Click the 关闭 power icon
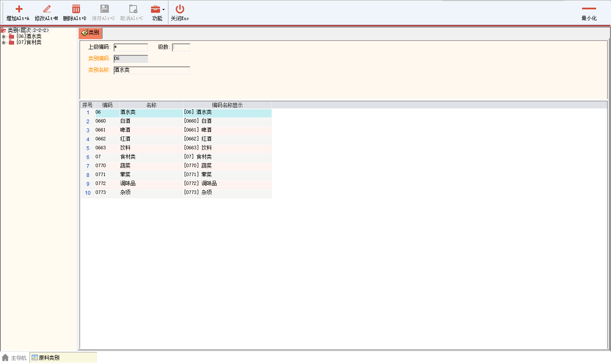611x364 pixels. pyautogui.click(x=180, y=9)
